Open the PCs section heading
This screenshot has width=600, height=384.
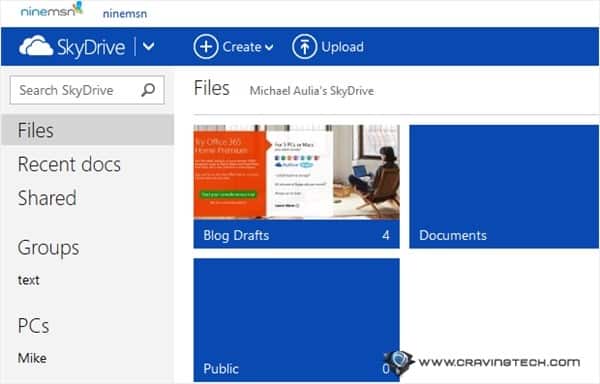click(x=34, y=326)
